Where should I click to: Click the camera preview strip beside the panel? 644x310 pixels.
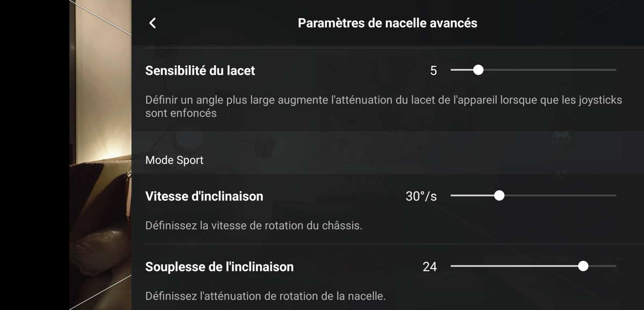[100, 155]
